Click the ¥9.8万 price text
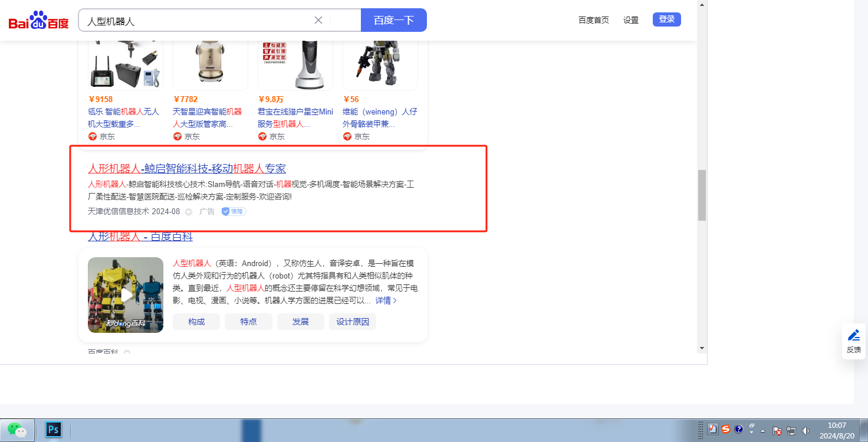 click(x=271, y=99)
